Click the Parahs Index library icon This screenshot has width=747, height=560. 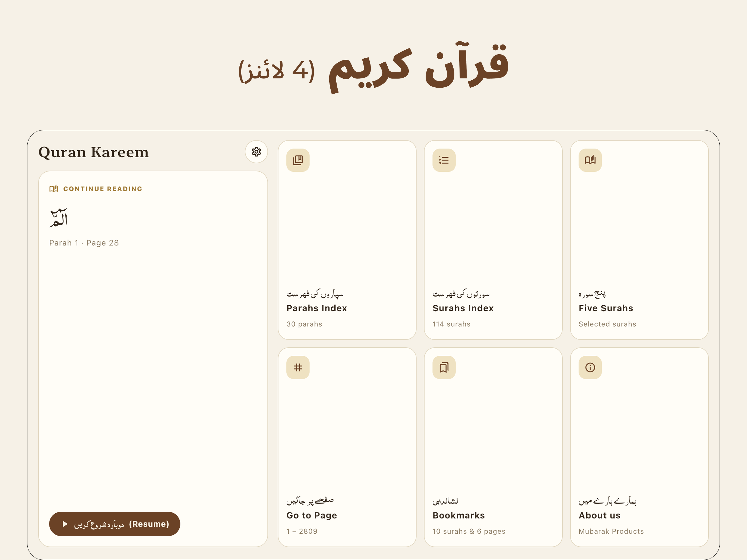[x=298, y=160]
